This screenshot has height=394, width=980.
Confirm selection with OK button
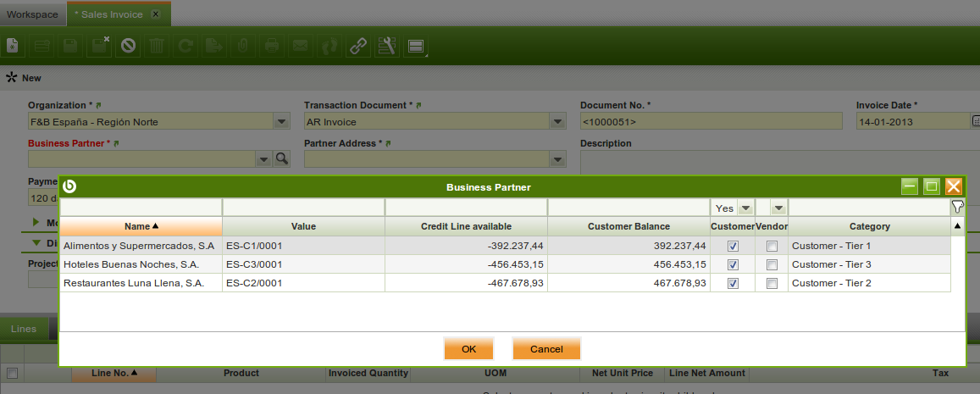468,349
